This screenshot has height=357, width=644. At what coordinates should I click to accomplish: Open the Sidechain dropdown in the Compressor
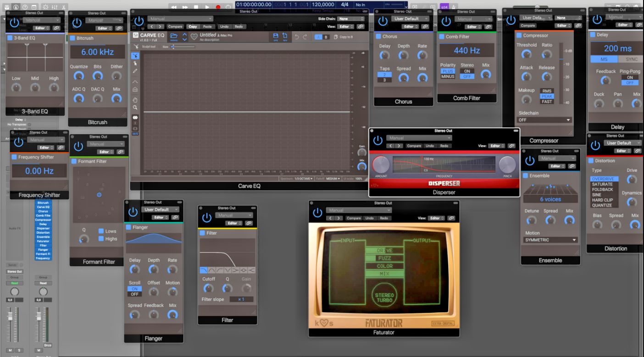coord(544,120)
